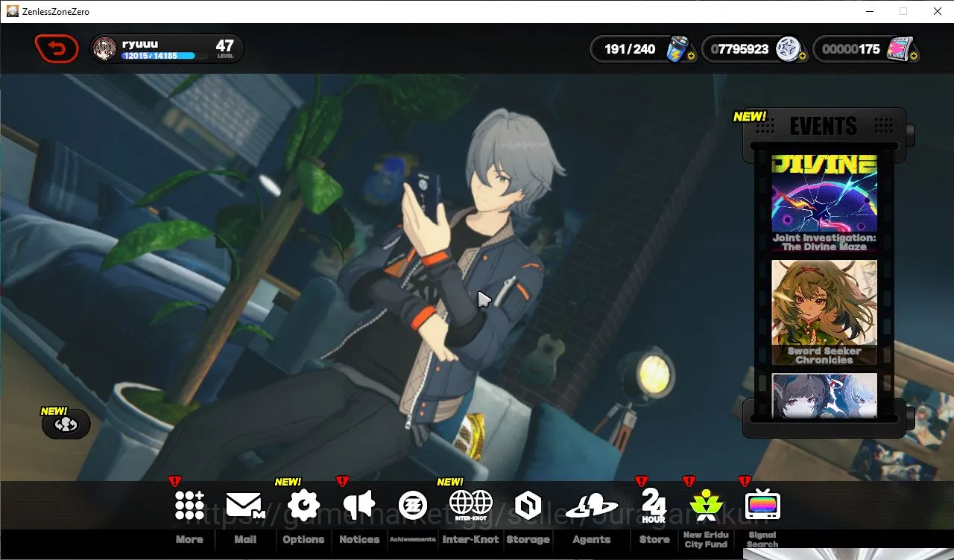The width and height of the screenshot is (954, 560).
Task: Open Joint Investigation: The Divine Maze event
Action: pos(824,203)
